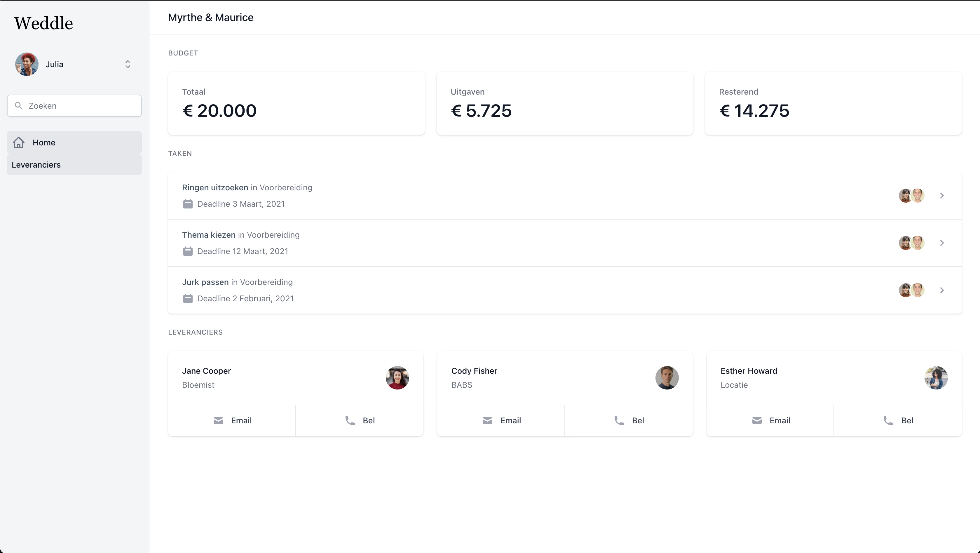The height and width of the screenshot is (553, 980).
Task: Click the search magnifier icon
Action: pos(18,105)
